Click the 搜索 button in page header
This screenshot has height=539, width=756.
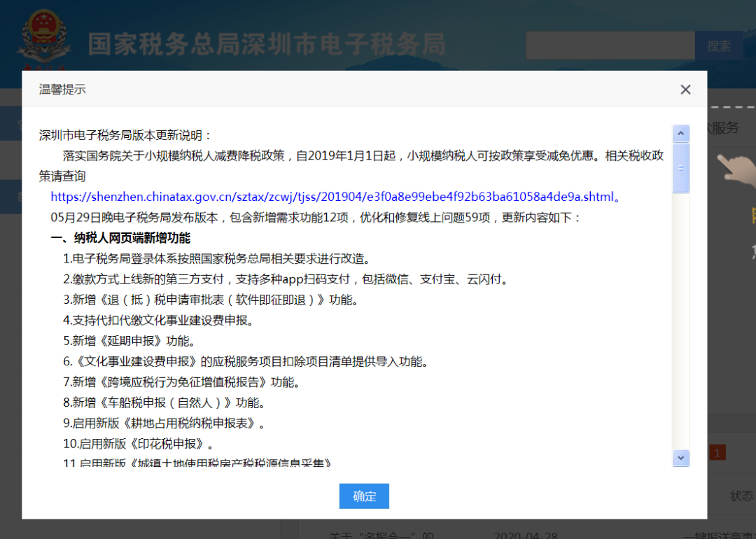718,45
